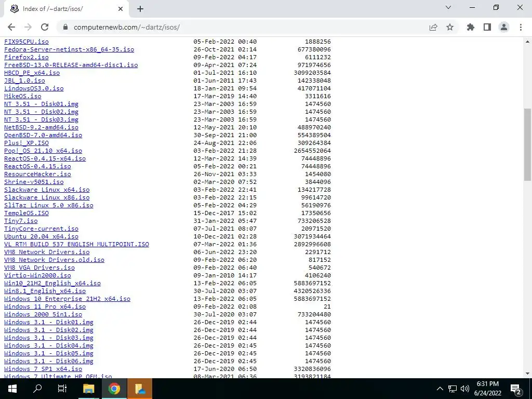The image size is (532, 399).
Task: Click the vertical scrollbar thumb
Action: tap(528, 145)
